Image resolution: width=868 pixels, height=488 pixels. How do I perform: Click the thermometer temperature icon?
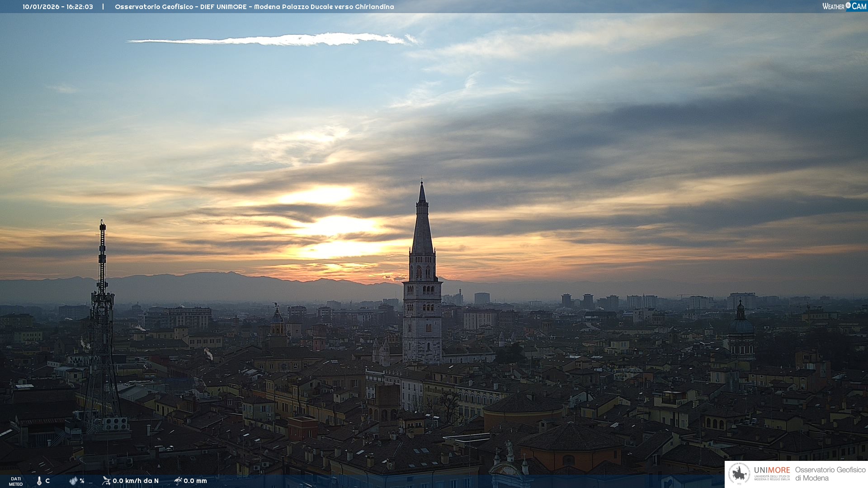39,481
